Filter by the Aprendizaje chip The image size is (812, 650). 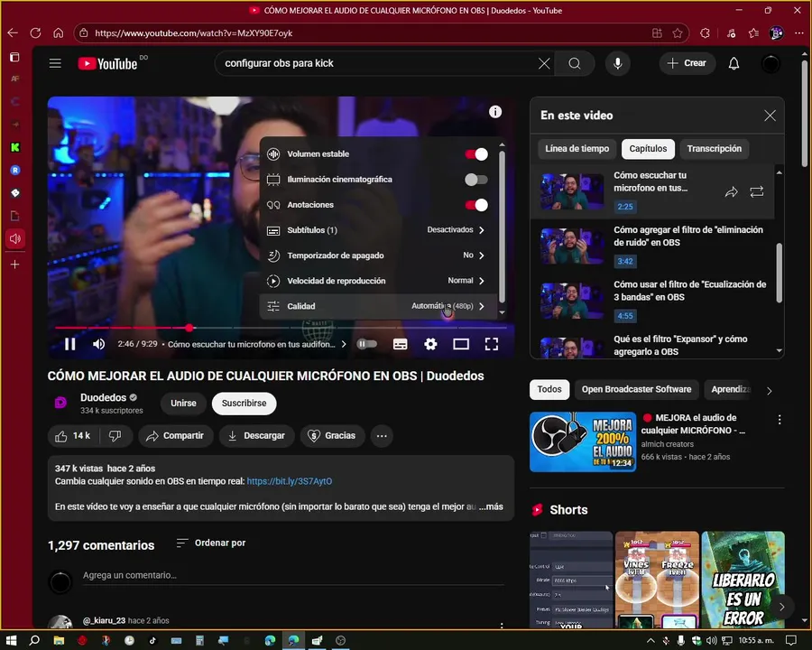pyautogui.click(x=729, y=389)
